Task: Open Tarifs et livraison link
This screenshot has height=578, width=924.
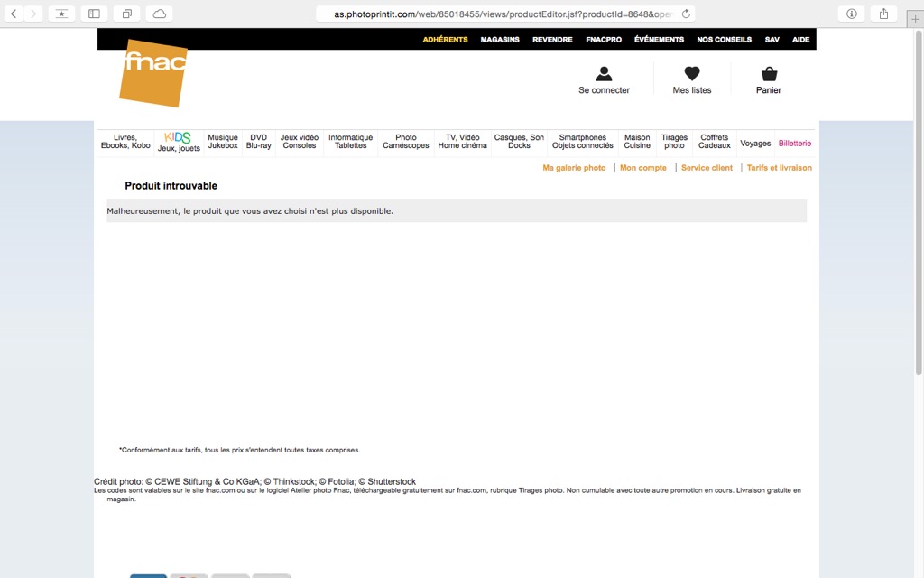Action: [x=779, y=168]
